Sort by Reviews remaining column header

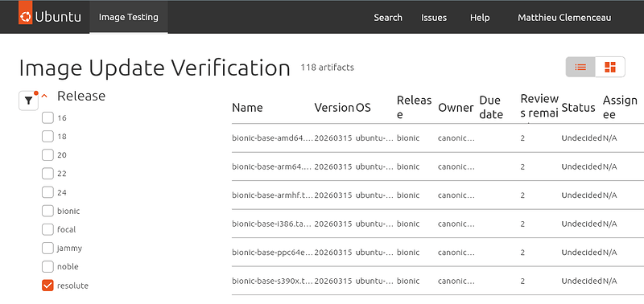tap(539, 106)
